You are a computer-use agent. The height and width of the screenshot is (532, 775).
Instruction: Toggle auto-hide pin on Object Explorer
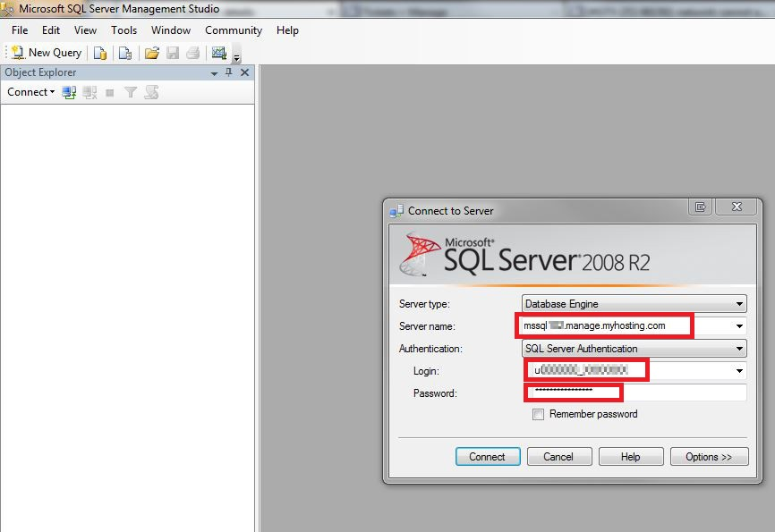click(229, 72)
